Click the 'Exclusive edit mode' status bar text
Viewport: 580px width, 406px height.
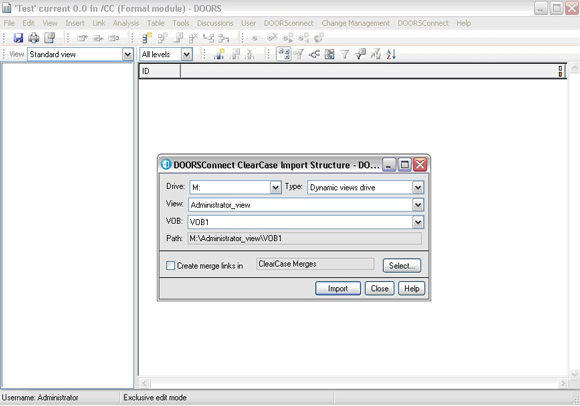(155, 397)
